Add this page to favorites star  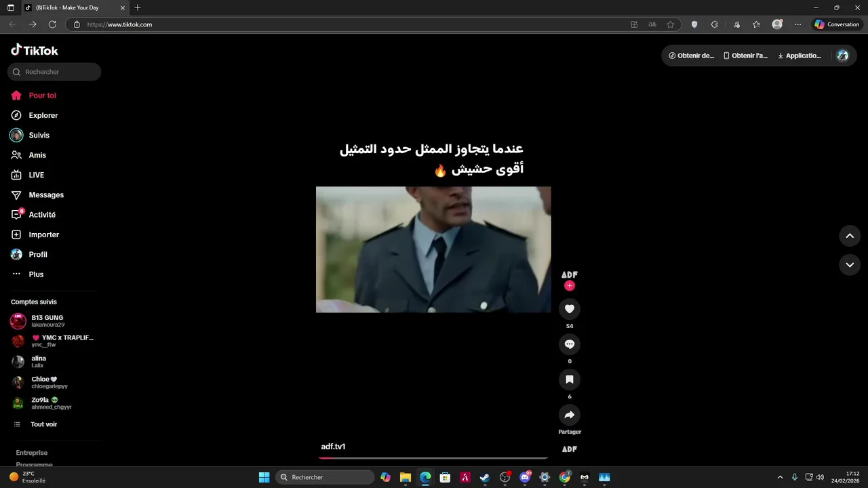tap(671, 24)
